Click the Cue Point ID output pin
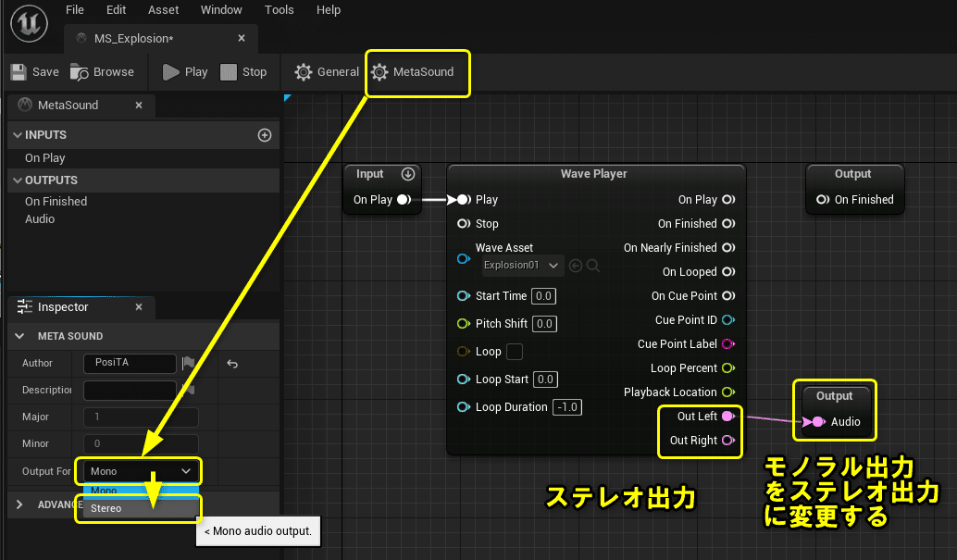The width and height of the screenshot is (957, 560). click(x=728, y=320)
